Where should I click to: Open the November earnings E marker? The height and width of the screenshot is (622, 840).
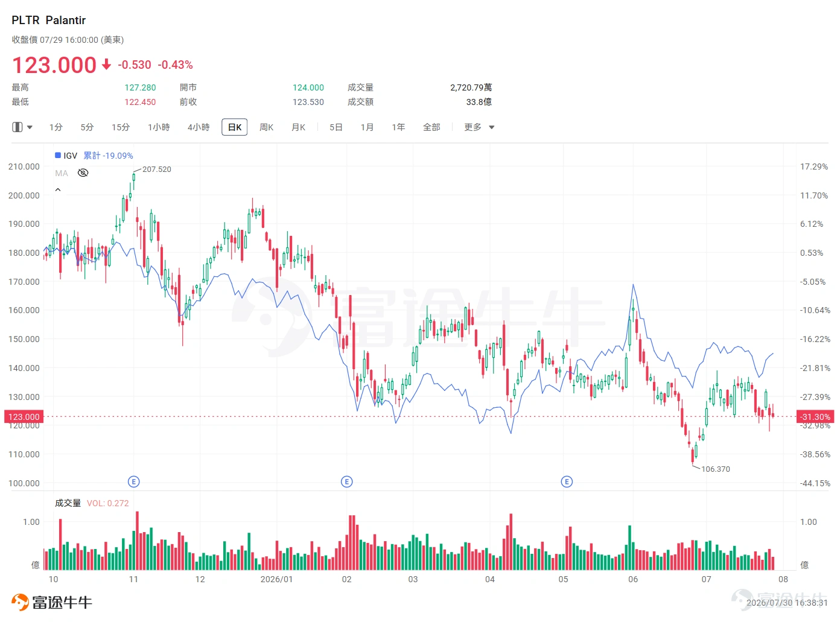[x=134, y=481]
